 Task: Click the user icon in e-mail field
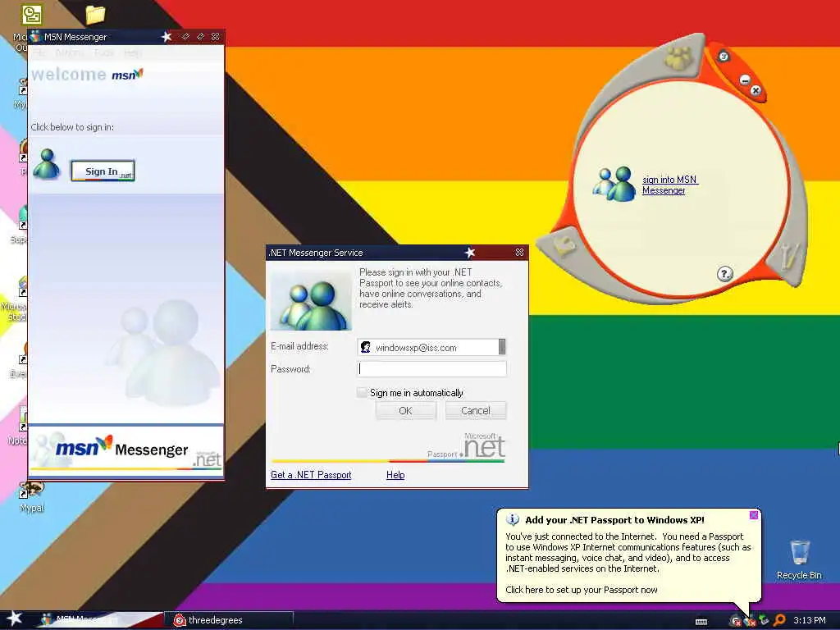[365, 347]
